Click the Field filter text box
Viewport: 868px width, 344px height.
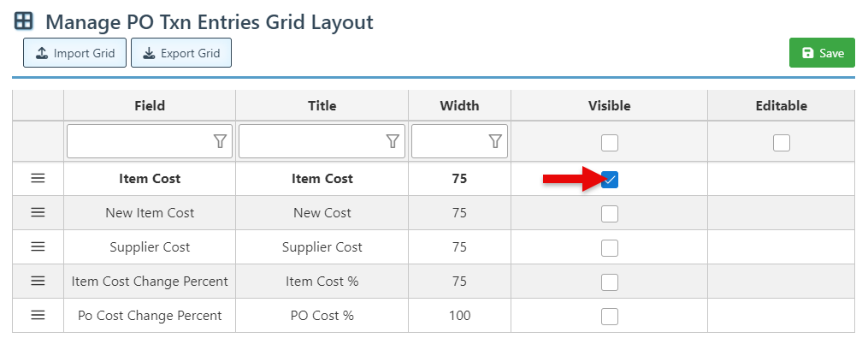(139, 141)
